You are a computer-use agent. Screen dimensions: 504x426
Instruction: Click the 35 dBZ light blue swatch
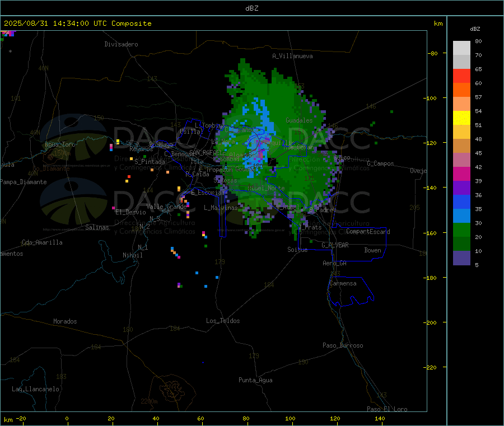[461, 216]
